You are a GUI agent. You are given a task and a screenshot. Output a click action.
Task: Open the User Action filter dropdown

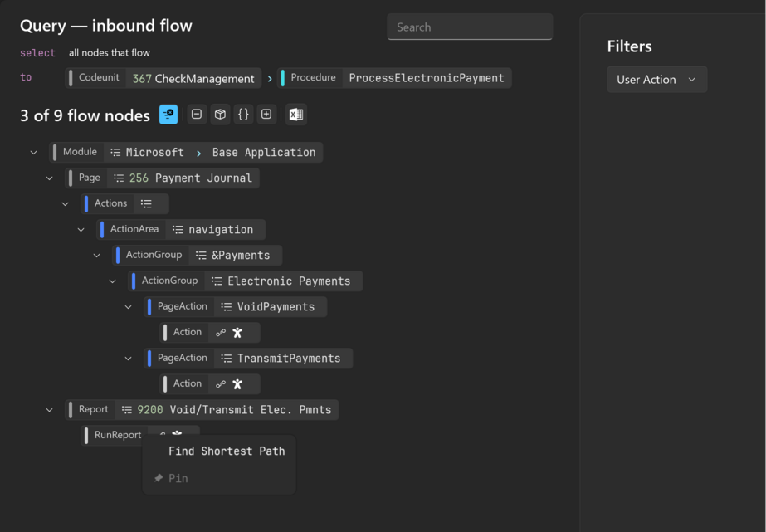pyautogui.click(x=657, y=79)
